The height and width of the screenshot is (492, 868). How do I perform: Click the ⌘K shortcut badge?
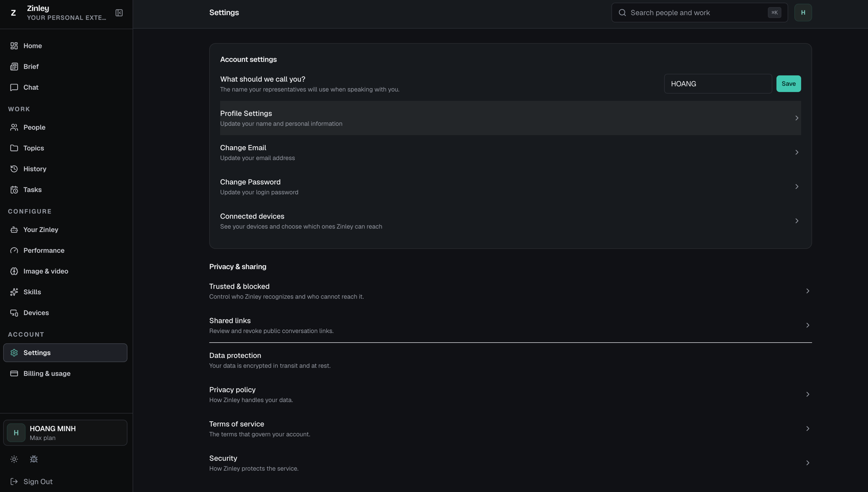tap(774, 13)
